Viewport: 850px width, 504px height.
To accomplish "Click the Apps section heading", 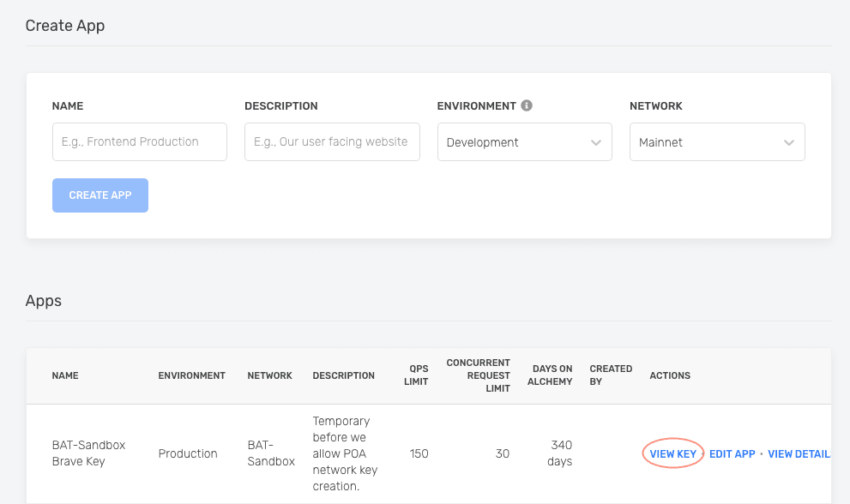I will click(x=42, y=301).
